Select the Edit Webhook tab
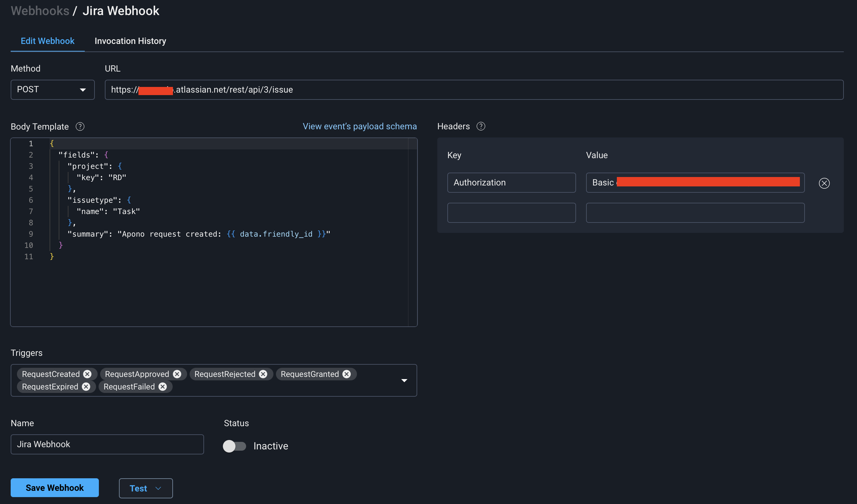This screenshot has height=504, width=857. 48,41
